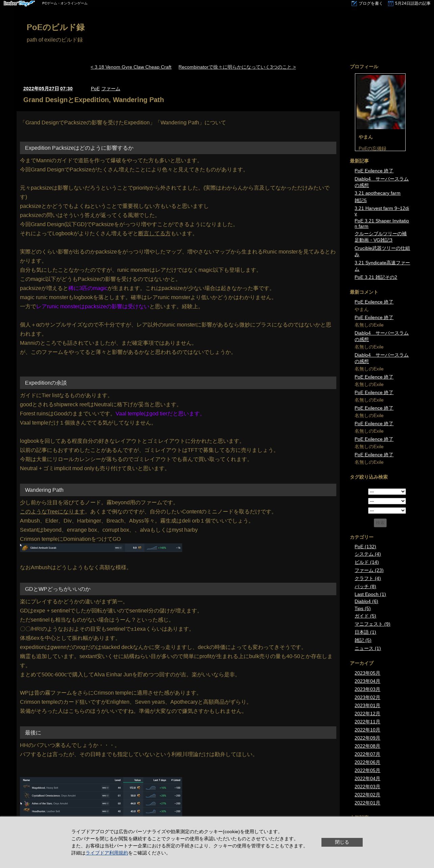Open category パッチ (8)

(365, 586)
